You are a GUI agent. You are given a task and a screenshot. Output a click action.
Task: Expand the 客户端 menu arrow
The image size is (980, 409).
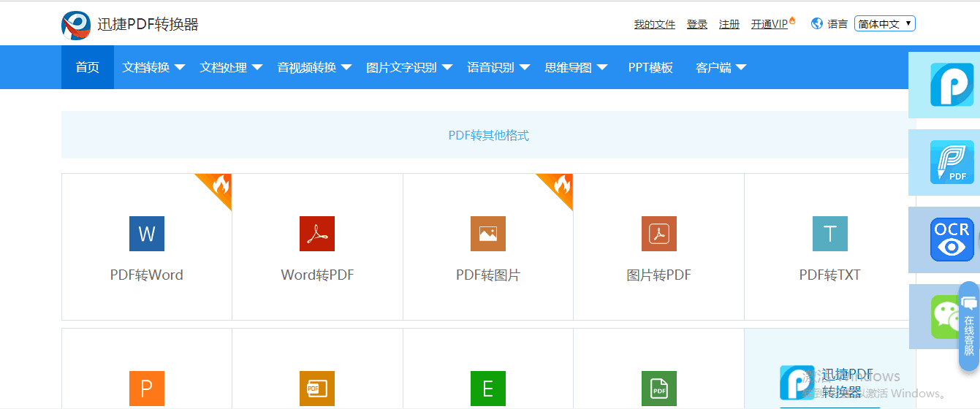[741, 67]
